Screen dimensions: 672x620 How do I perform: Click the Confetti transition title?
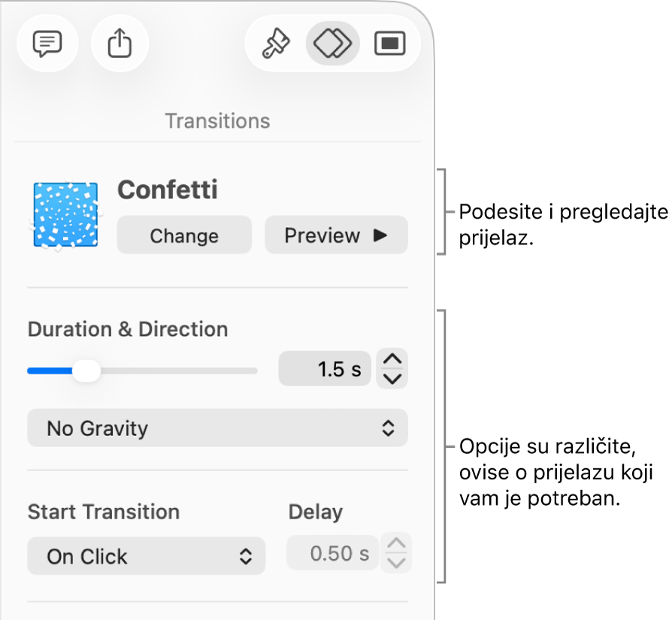click(168, 190)
